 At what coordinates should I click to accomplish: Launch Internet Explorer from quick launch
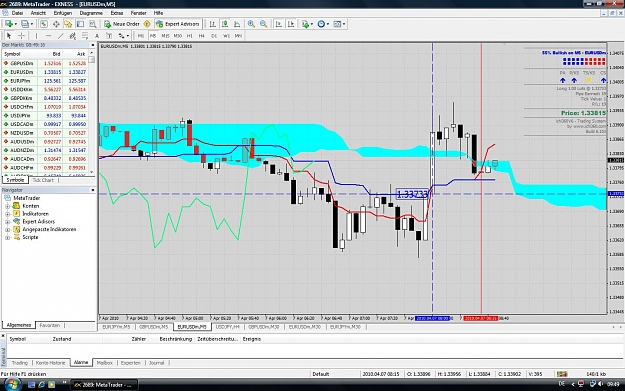click(41, 385)
